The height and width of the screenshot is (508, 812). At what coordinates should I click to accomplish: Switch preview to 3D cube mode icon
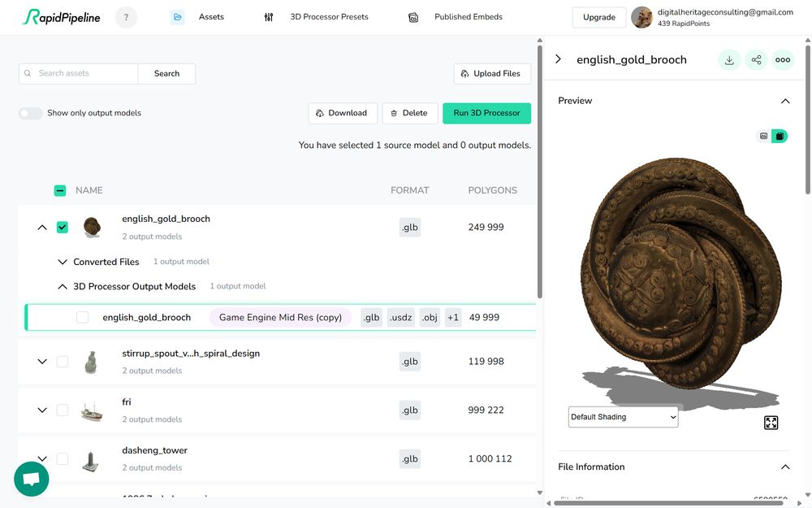[x=780, y=137]
